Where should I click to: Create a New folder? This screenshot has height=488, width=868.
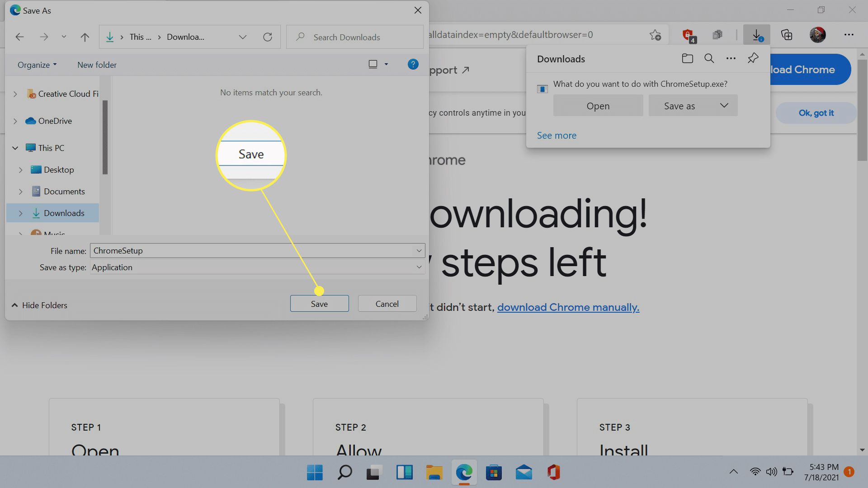[x=97, y=65]
